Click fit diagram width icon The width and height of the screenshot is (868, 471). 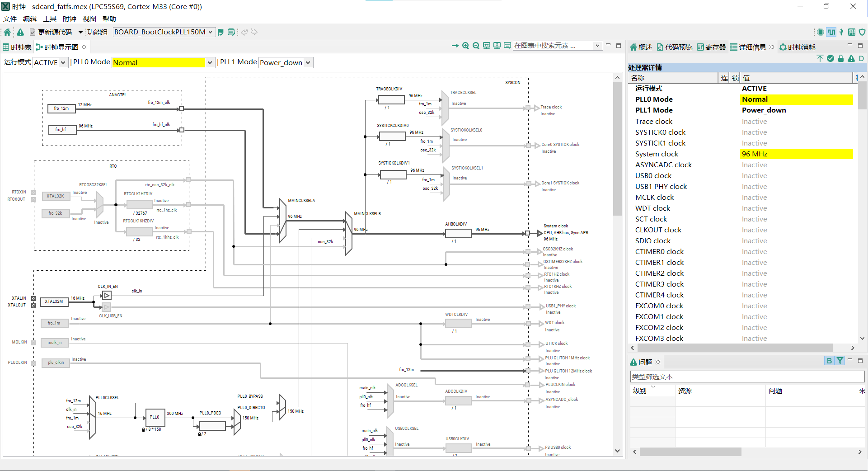(487, 46)
